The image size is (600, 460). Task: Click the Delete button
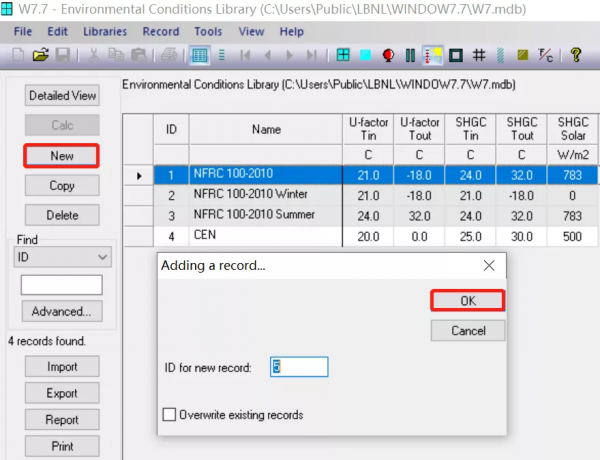click(x=62, y=215)
